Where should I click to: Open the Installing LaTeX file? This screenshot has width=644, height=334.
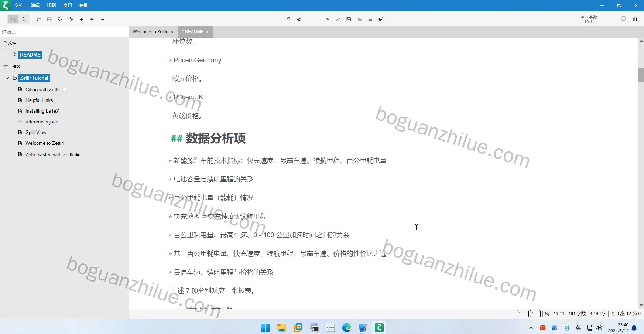coord(42,111)
